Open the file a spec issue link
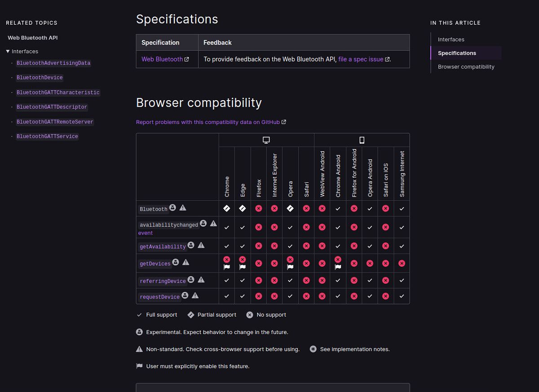The height and width of the screenshot is (392, 539). coord(361,59)
